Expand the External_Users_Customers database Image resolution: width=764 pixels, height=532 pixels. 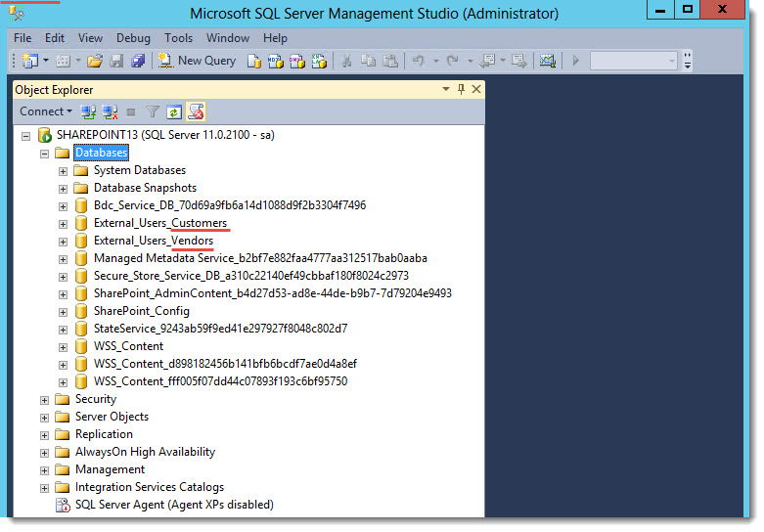63,224
